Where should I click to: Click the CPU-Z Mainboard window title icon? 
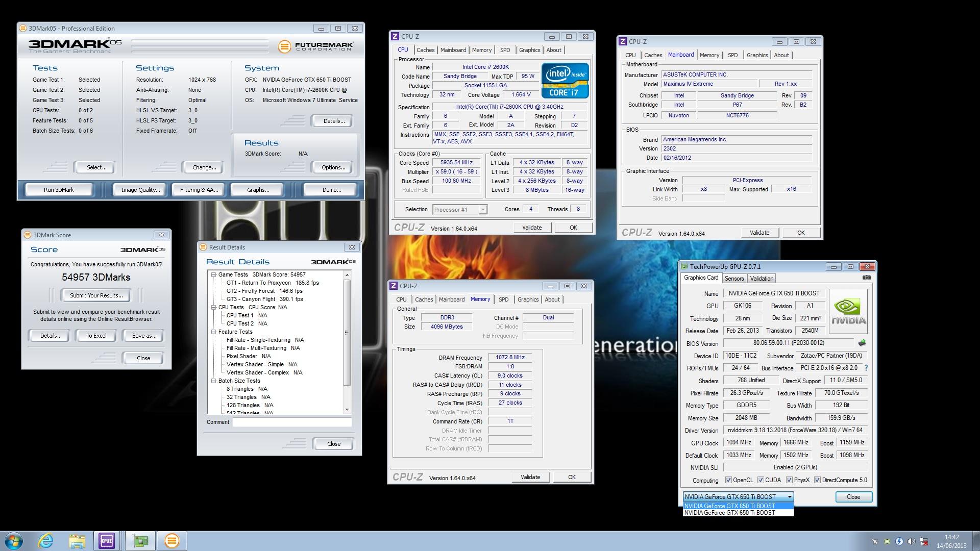coord(623,41)
